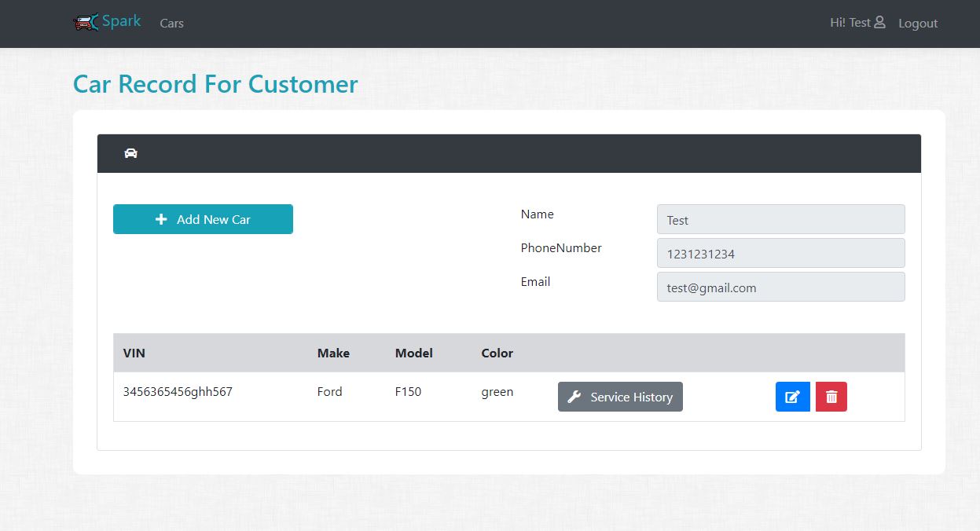Open the Cars menu item
Viewport: 980px width, 531px height.
click(x=171, y=23)
